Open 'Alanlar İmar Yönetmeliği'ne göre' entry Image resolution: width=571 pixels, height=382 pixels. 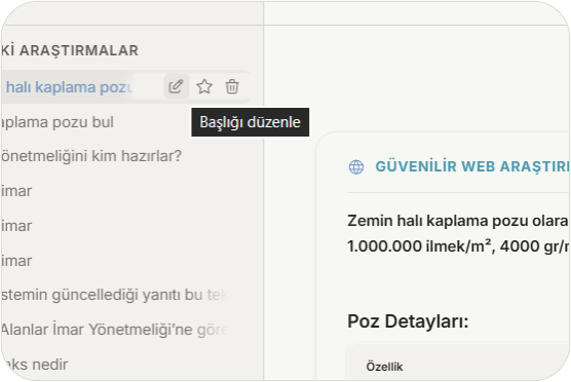[x=114, y=330]
